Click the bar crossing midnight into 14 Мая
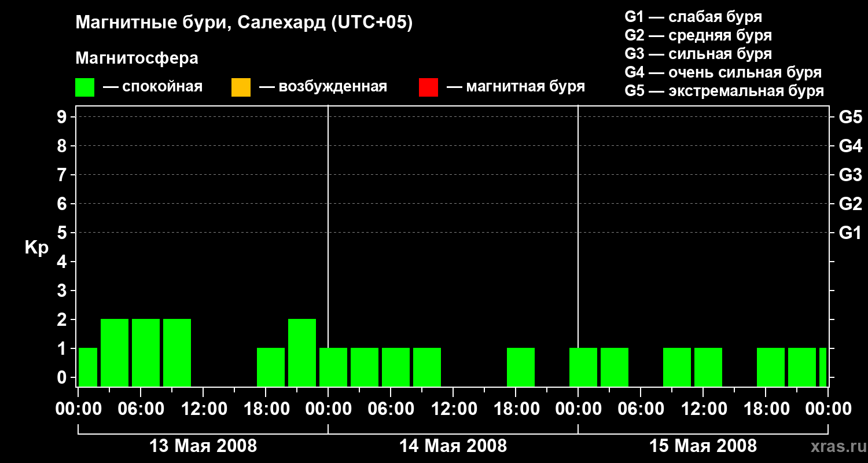This screenshot has width=868, height=463. click(333, 367)
